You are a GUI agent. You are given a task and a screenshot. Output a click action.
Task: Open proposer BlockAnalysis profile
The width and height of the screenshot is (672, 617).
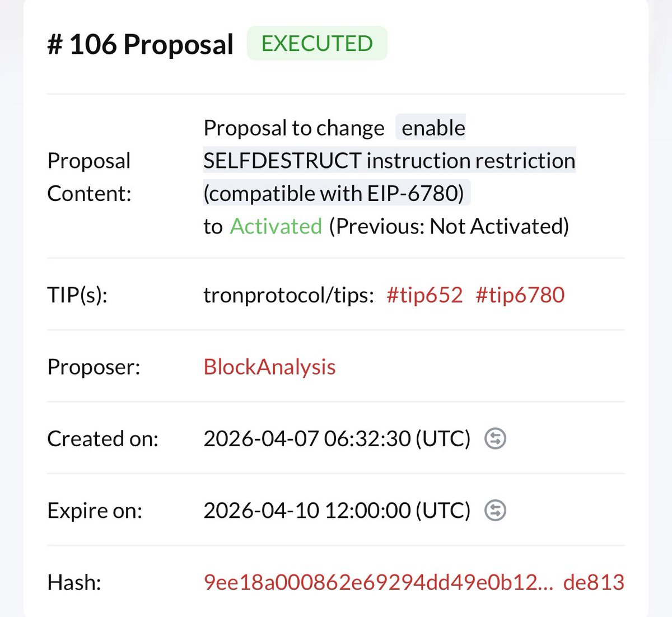point(269,367)
